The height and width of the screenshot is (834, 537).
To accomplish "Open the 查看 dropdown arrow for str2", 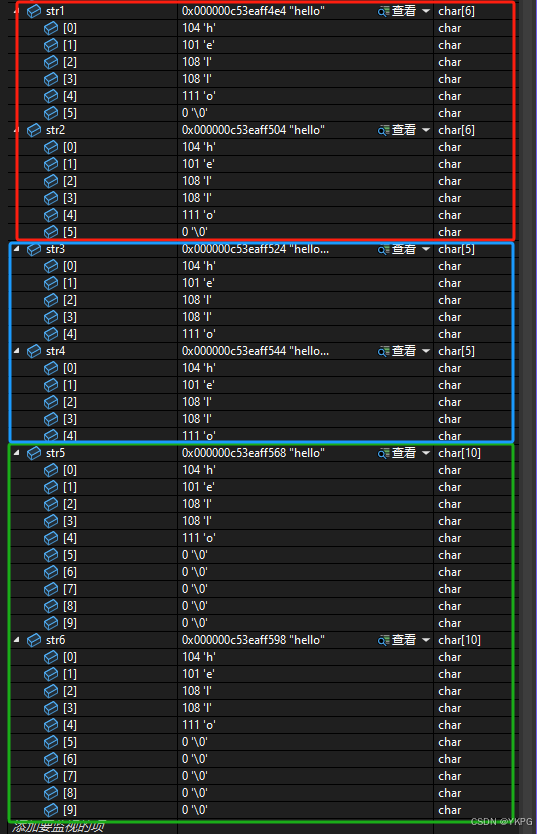I will [426, 130].
